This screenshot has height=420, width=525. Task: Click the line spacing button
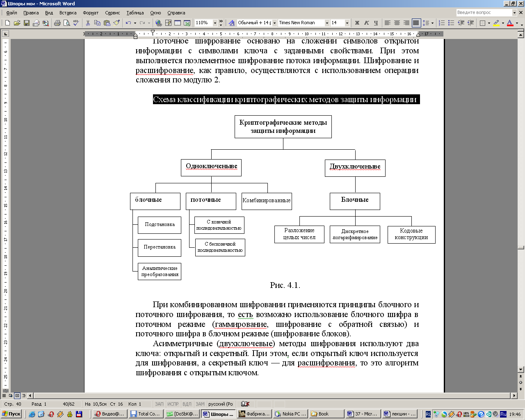point(426,23)
